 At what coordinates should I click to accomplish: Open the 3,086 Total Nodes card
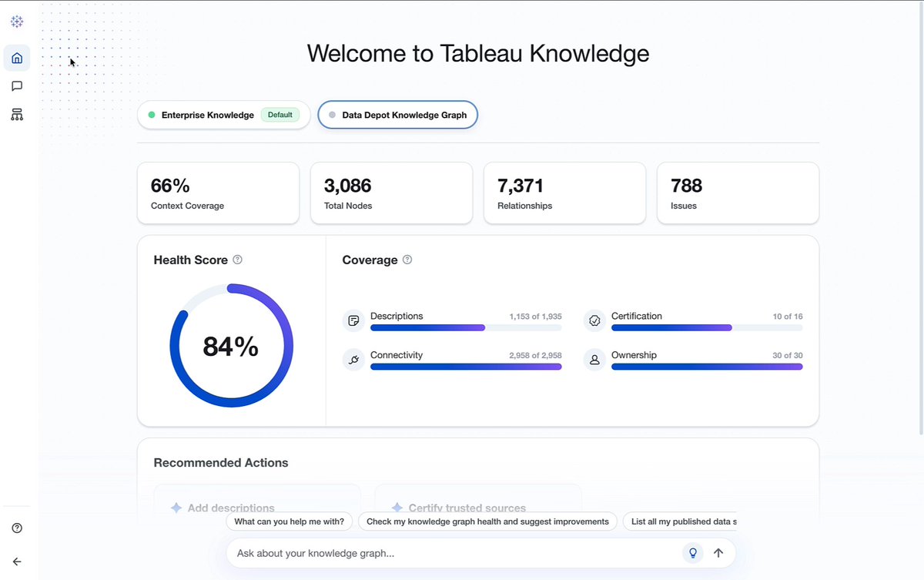pyautogui.click(x=391, y=193)
